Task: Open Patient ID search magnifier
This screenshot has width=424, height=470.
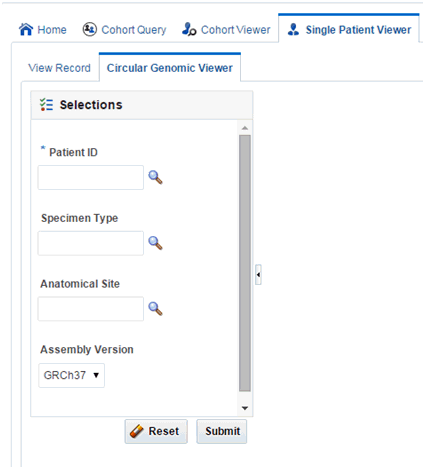Action: tap(155, 177)
